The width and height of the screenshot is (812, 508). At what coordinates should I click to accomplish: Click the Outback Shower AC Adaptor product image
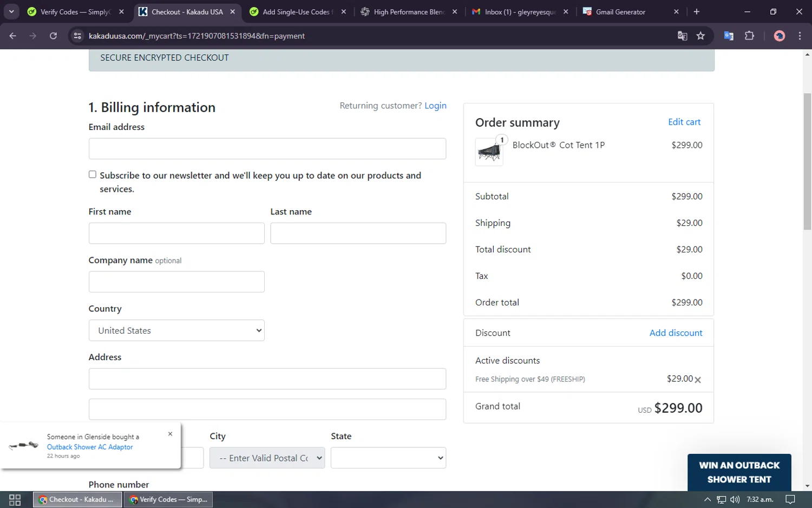click(x=23, y=445)
